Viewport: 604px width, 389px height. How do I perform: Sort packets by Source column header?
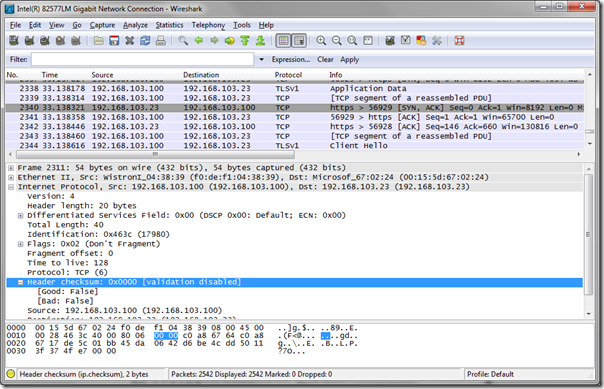(102, 75)
